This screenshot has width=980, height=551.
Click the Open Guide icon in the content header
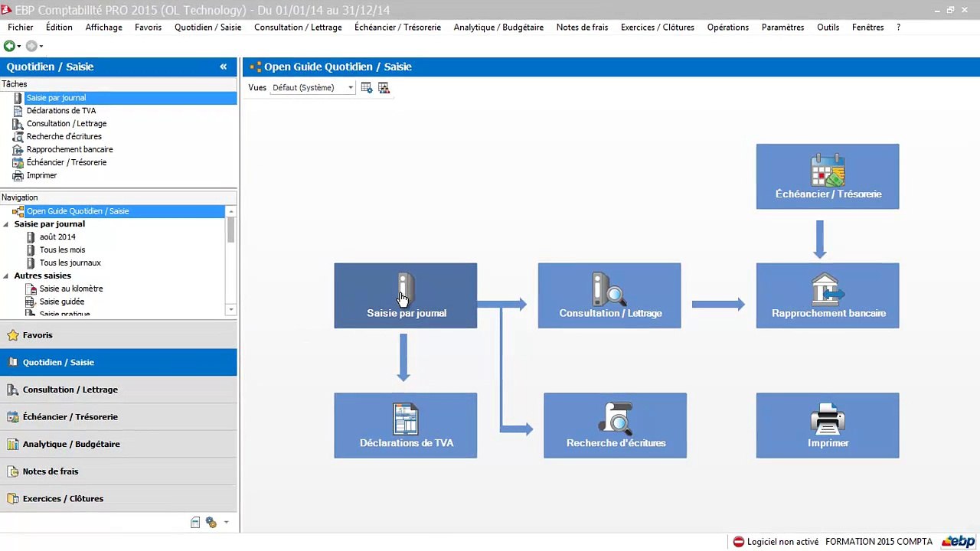(x=255, y=67)
